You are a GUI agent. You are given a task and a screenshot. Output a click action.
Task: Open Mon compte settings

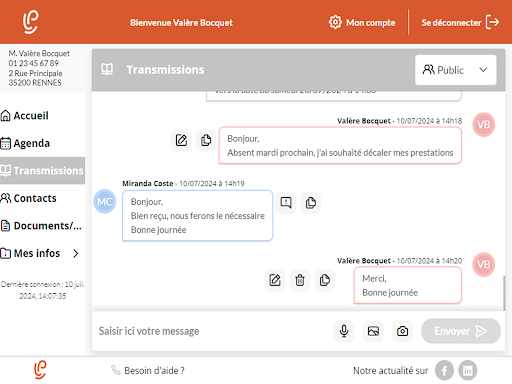362,22
